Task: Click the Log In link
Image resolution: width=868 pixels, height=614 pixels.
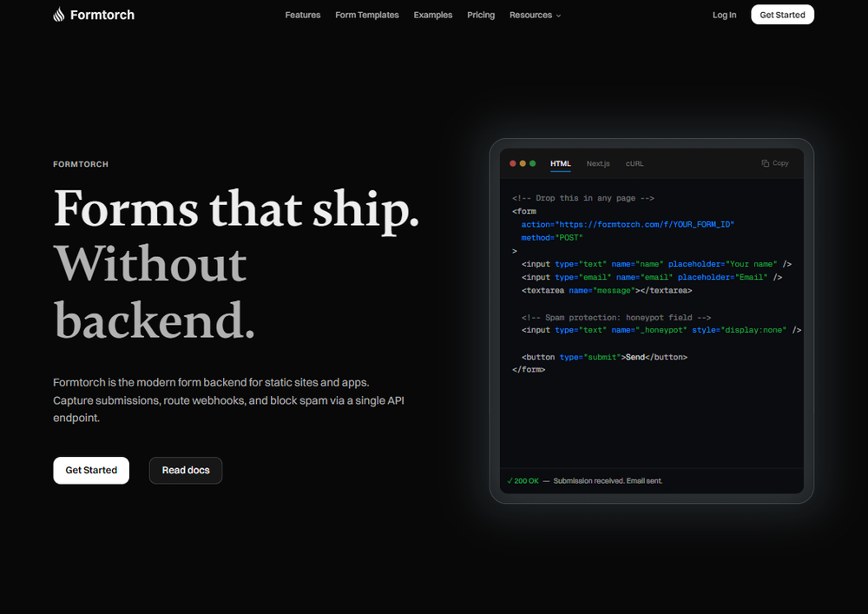Action: 724,15
